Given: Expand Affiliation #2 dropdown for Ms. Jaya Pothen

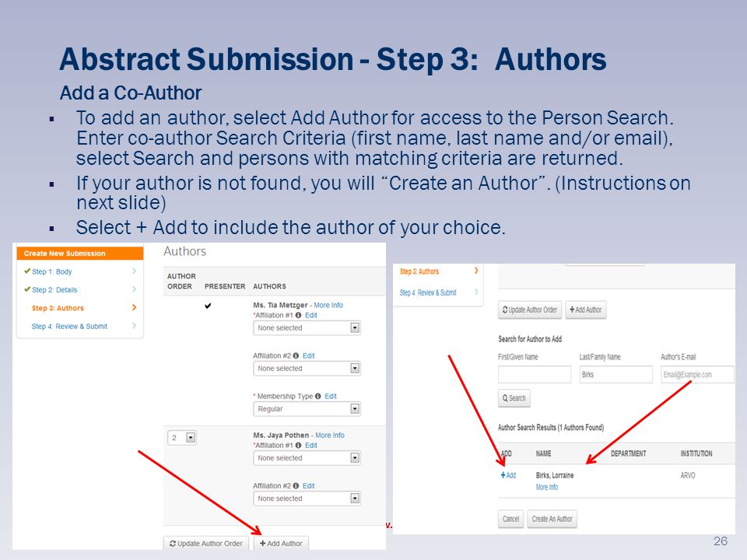Looking at the screenshot, I should 307,499.
